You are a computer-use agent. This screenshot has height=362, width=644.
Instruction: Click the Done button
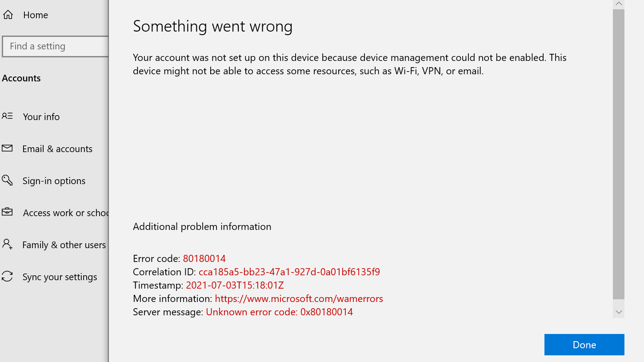click(584, 345)
